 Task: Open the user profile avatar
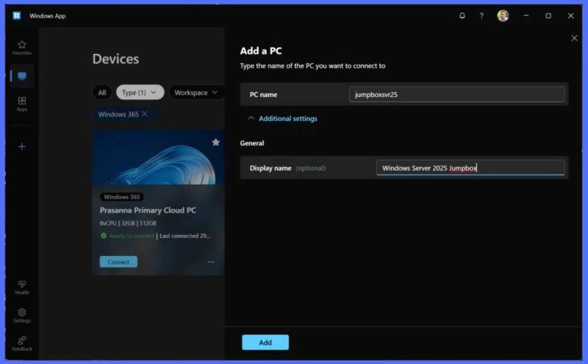coord(503,16)
